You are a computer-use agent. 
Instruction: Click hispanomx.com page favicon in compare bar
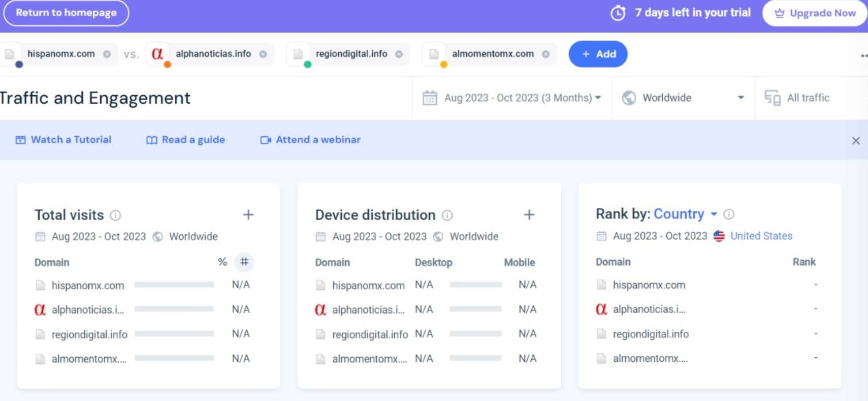click(x=10, y=54)
